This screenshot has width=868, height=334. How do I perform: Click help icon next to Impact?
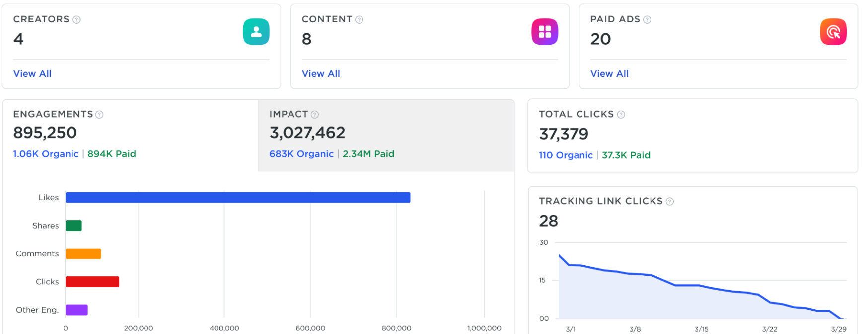[x=315, y=115]
